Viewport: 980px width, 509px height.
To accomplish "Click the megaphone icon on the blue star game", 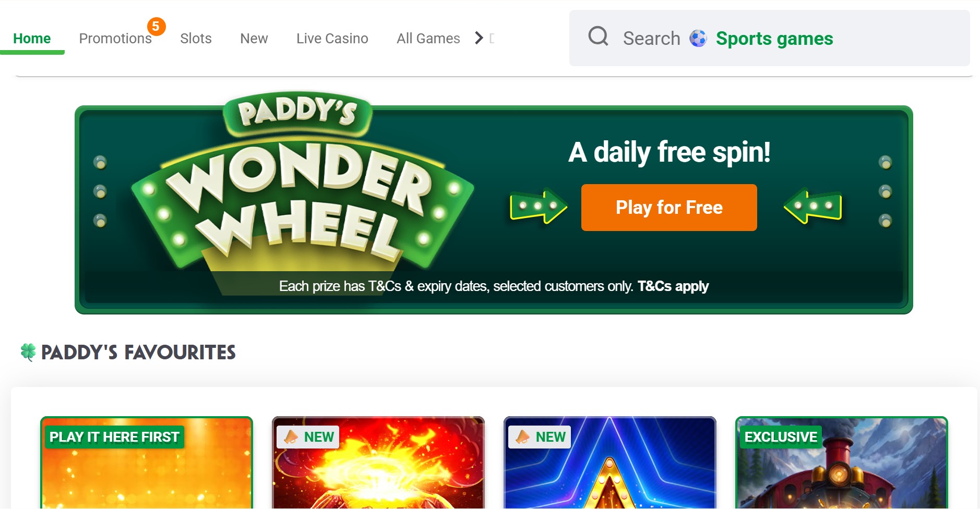I will point(523,437).
